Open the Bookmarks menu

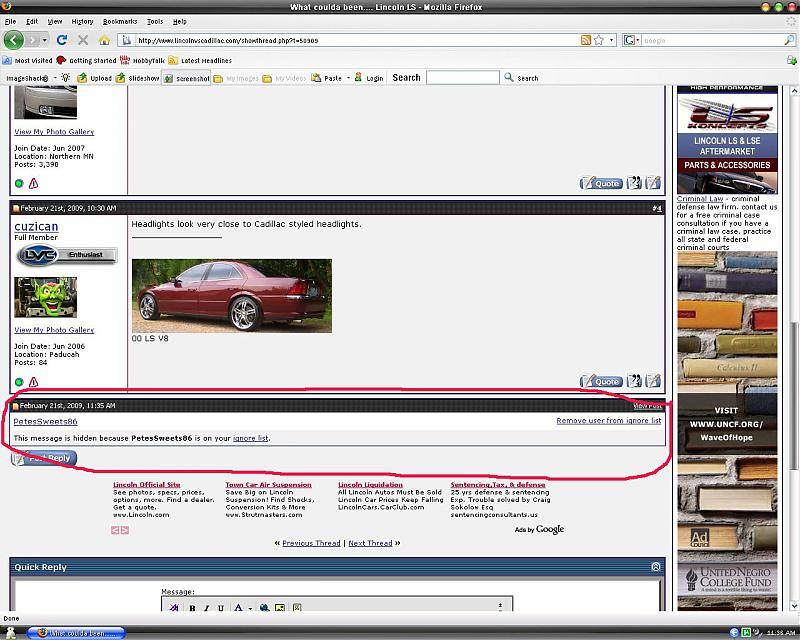point(120,21)
